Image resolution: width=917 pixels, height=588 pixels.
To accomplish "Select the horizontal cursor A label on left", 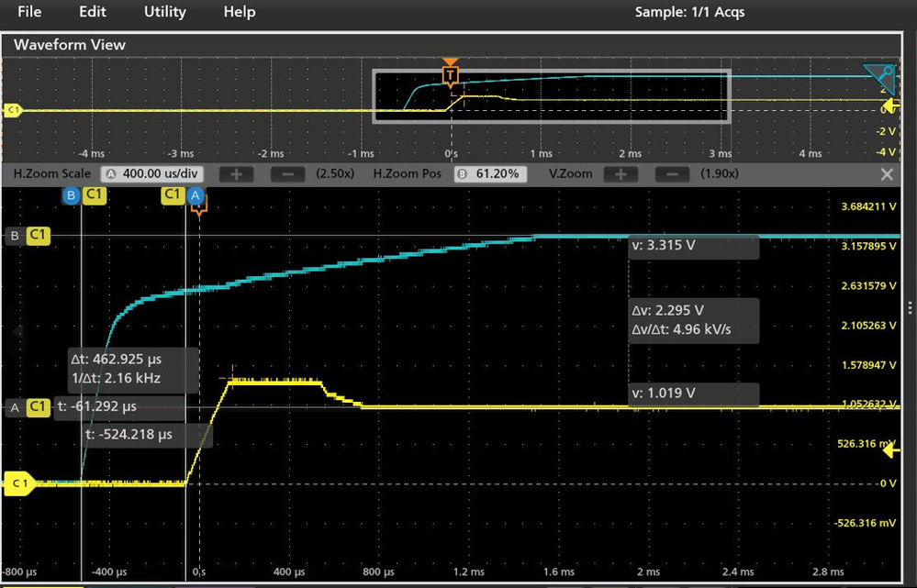I will [x=16, y=407].
